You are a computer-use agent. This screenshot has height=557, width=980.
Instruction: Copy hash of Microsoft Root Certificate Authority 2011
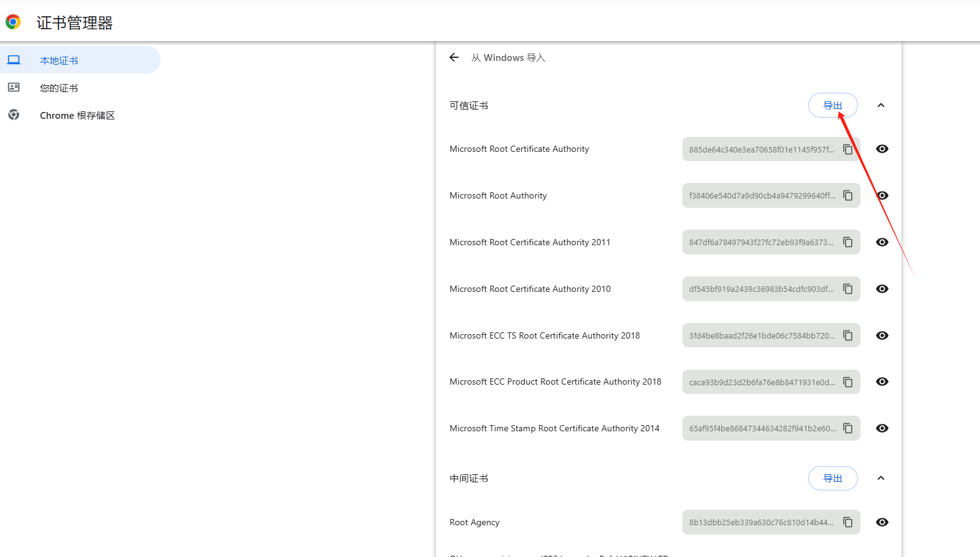(848, 242)
